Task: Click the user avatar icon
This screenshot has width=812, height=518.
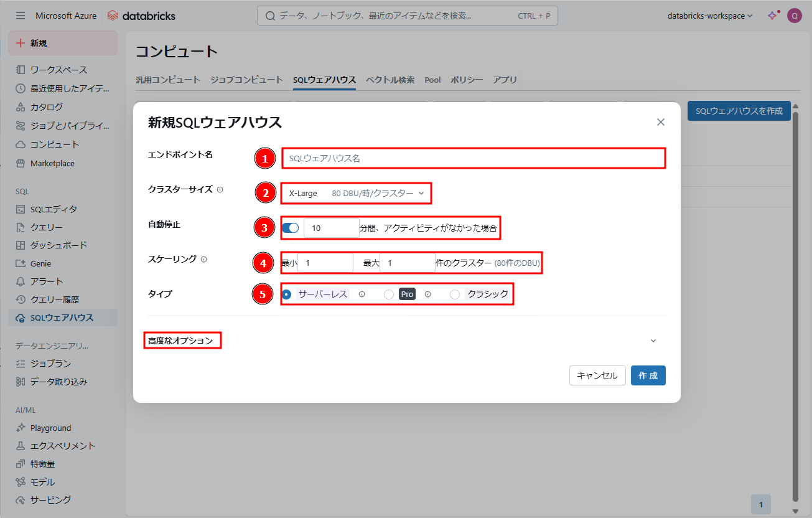Action: (793, 16)
